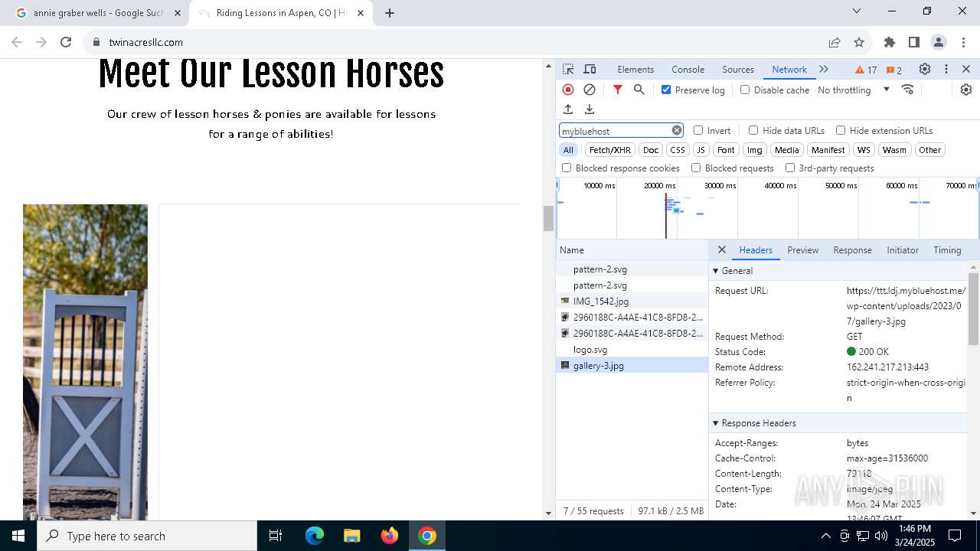The height and width of the screenshot is (551, 980).
Task: Open Network panel settings gear
Action: 966,90
